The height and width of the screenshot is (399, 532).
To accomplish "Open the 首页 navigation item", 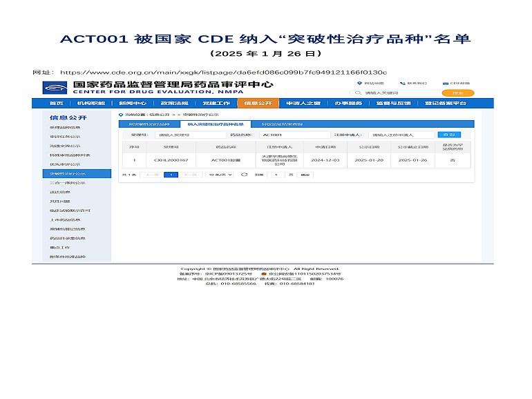I will (57, 103).
